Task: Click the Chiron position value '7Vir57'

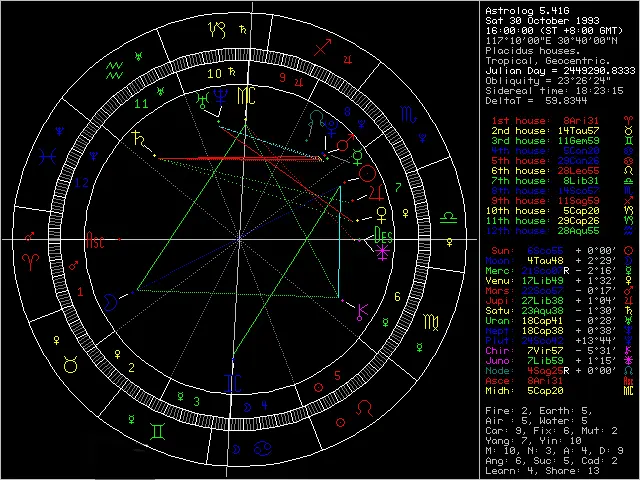Action: [545, 351]
